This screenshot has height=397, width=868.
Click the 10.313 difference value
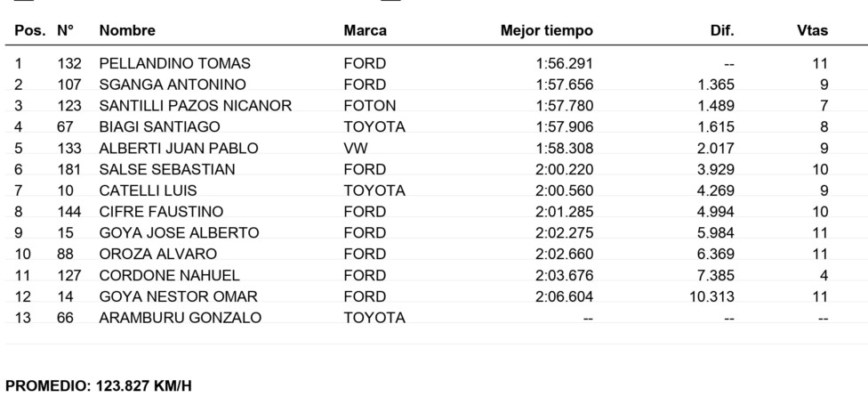click(711, 296)
